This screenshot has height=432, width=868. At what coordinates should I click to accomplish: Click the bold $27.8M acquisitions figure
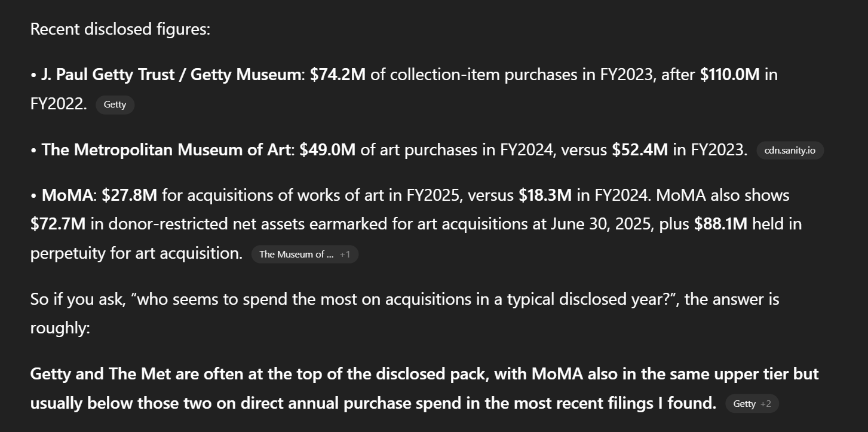click(x=130, y=195)
